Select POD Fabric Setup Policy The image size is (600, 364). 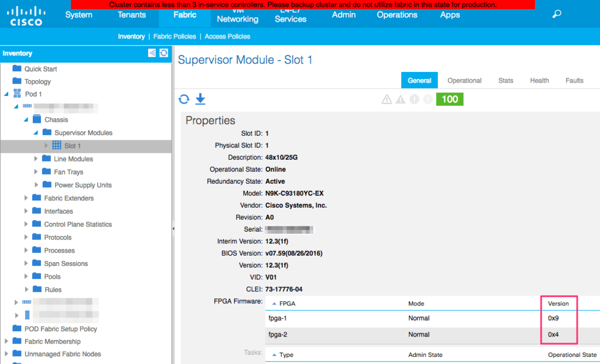click(x=61, y=329)
